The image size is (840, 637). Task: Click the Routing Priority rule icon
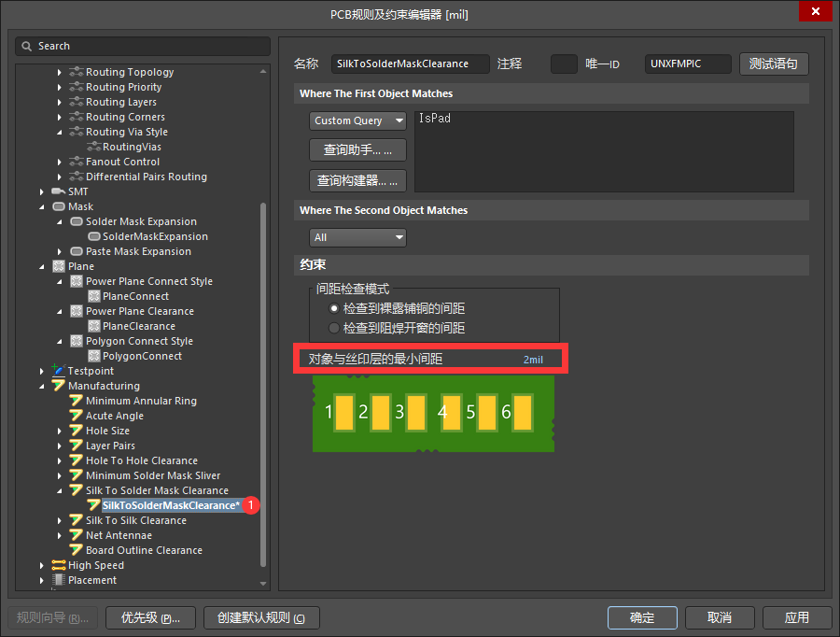(77, 87)
